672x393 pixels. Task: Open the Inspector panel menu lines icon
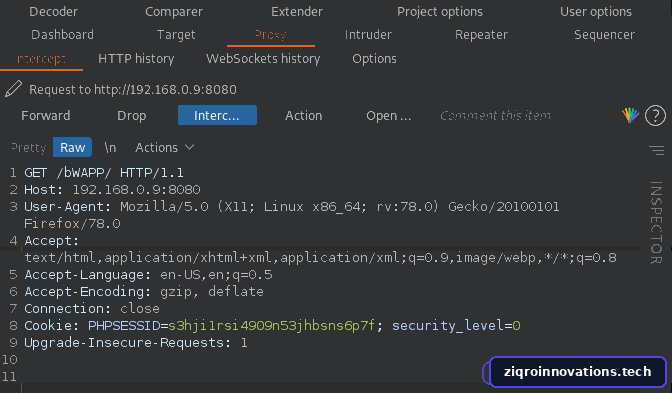(656, 150)
